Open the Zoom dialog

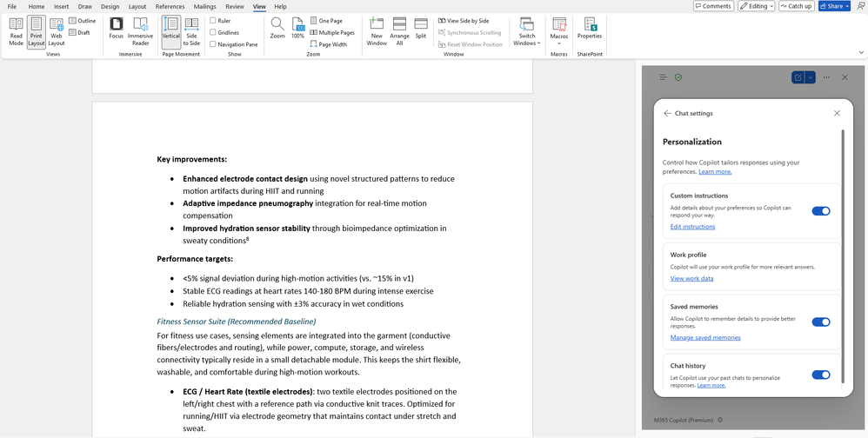coord(277,28)
